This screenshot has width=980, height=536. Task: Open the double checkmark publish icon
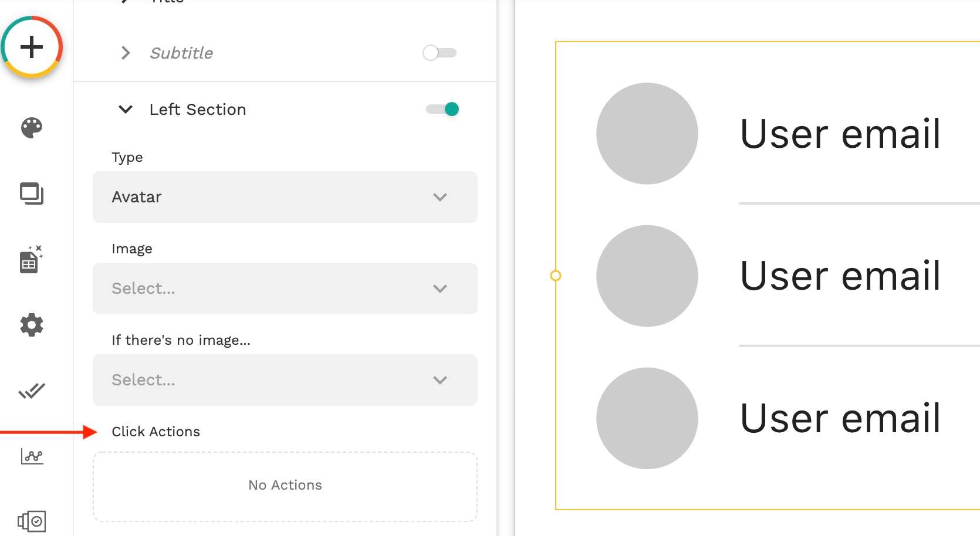(32, 391)
